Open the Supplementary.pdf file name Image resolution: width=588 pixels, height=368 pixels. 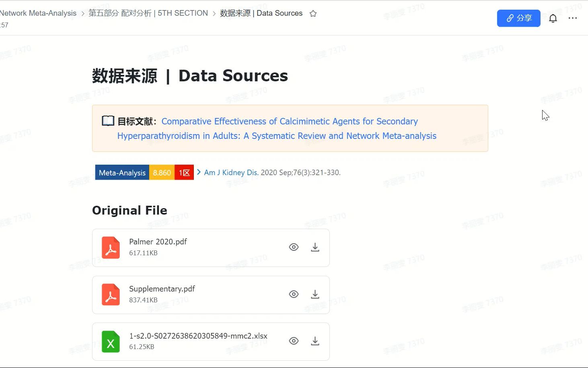(x=162, y=289)
